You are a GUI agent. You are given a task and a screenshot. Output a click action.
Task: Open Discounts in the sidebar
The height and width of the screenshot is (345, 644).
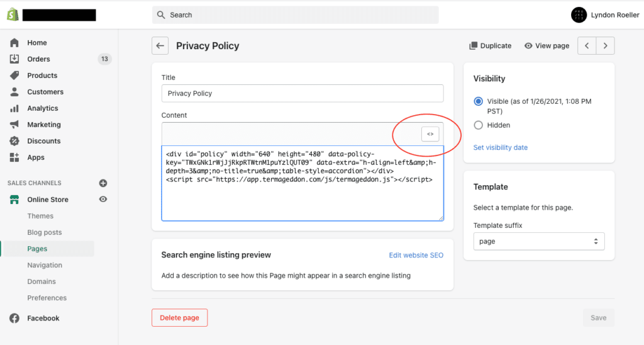click(44, 140)
